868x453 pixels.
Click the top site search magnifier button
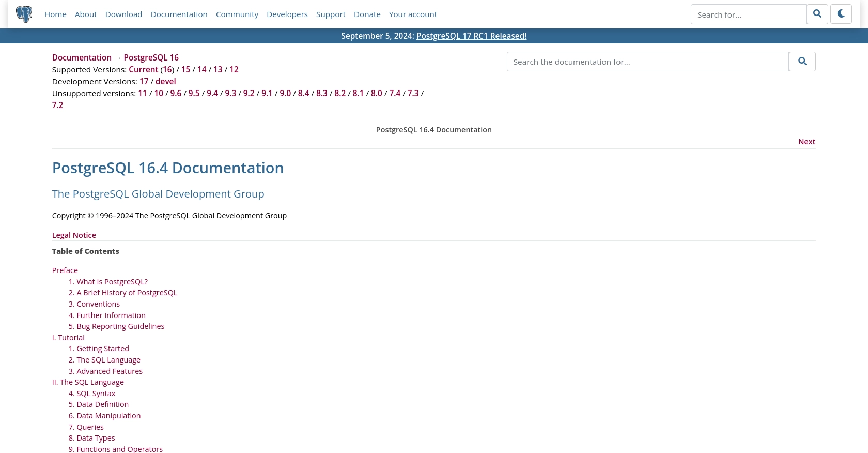click(x=817, y=14)
